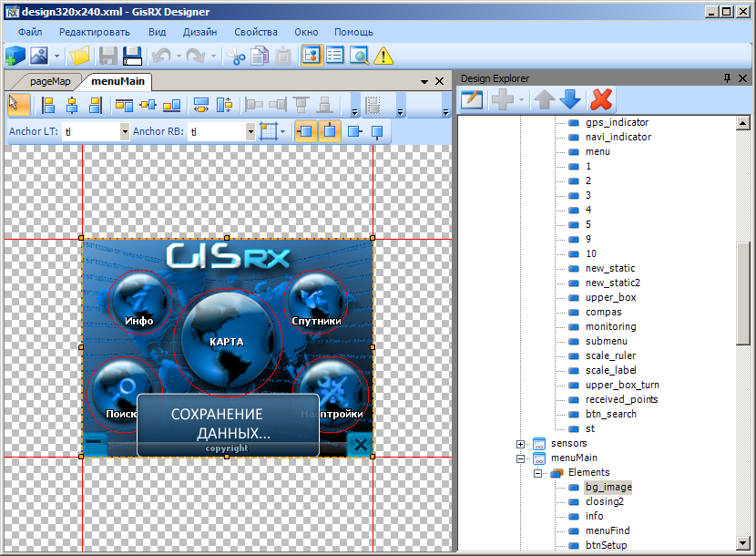
Task: Collapse the menuMain tree node
Action: [x=520, y=458]
